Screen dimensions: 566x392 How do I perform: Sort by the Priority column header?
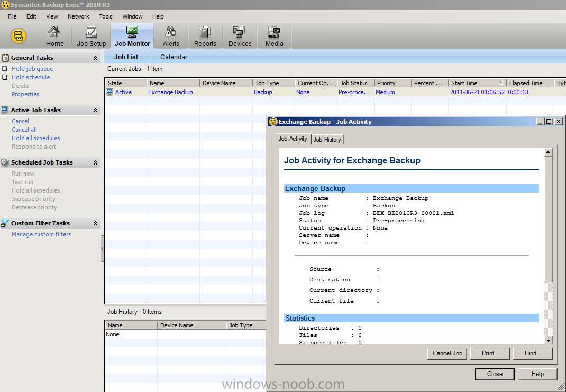click(x=392, y=83)
